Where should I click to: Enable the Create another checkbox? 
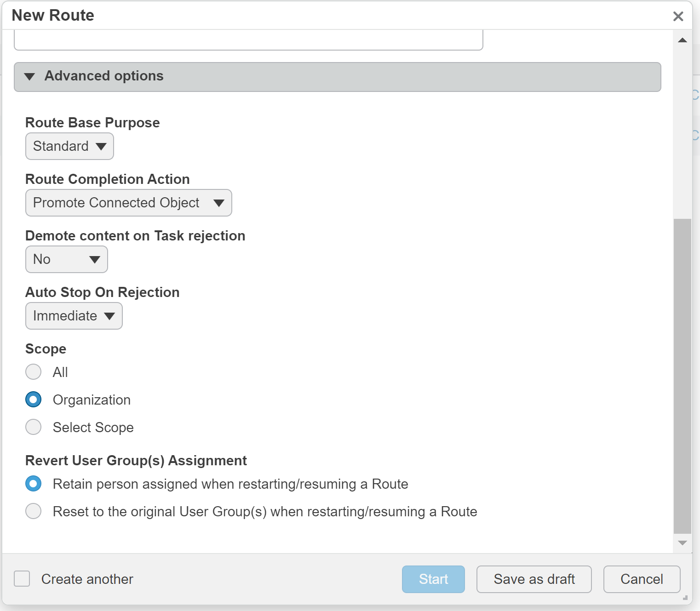point(22,579)
